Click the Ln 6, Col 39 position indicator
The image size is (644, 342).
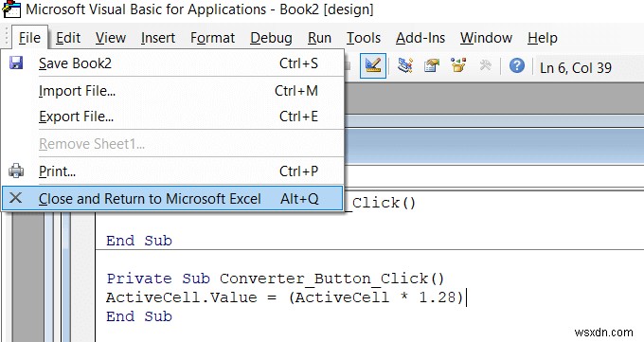coord(576,68)
